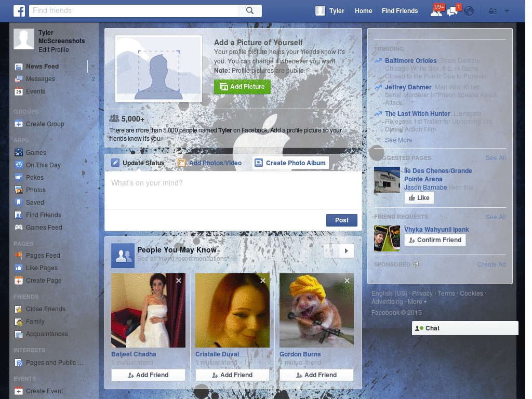Dismiss Cristalle Duval suggestion
532x399 pixels.
tap(263, 281)
